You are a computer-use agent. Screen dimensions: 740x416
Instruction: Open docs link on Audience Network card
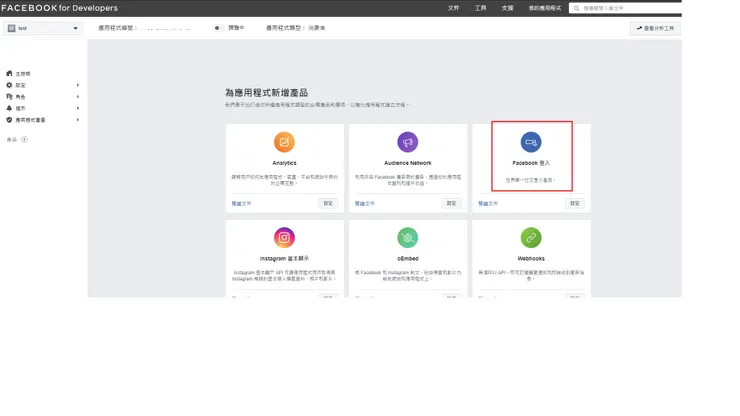(364, 204)
